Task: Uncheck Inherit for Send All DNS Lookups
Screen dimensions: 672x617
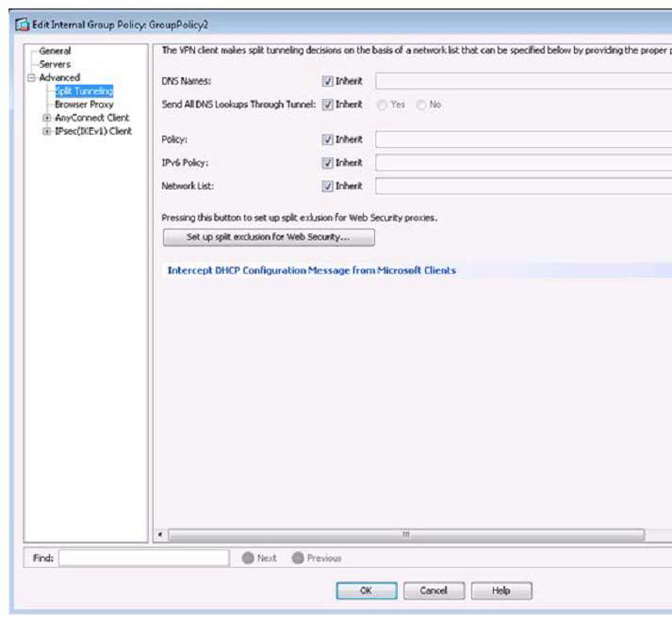Action: click(x=328, y=105)
